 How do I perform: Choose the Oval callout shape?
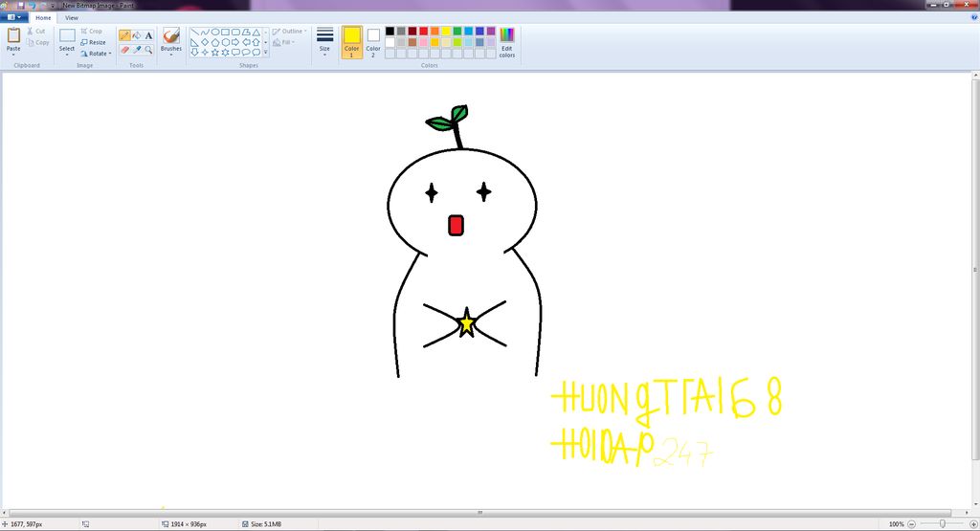point(246,52)
